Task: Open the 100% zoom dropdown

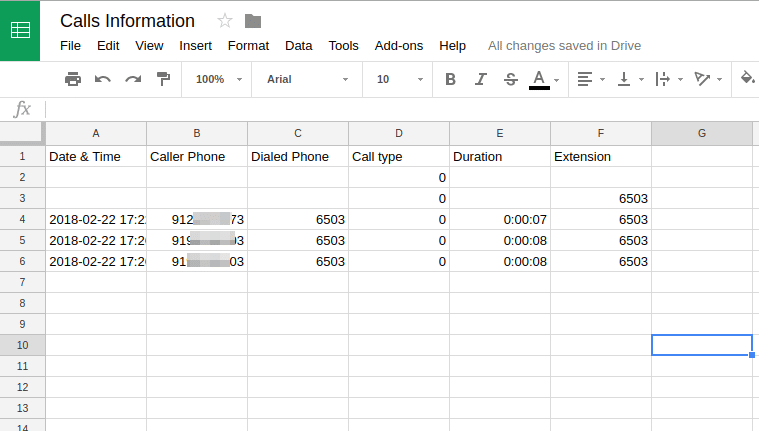Action: [x=218, y=79]
